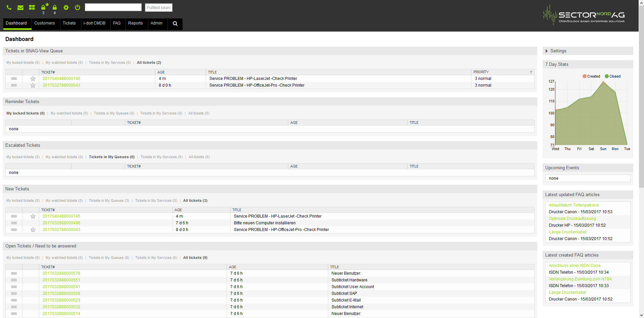The width and height of the screenshot is (644, 318).
Task: Click flag of open ticket 2017032888000532
Action: [14, 307]
